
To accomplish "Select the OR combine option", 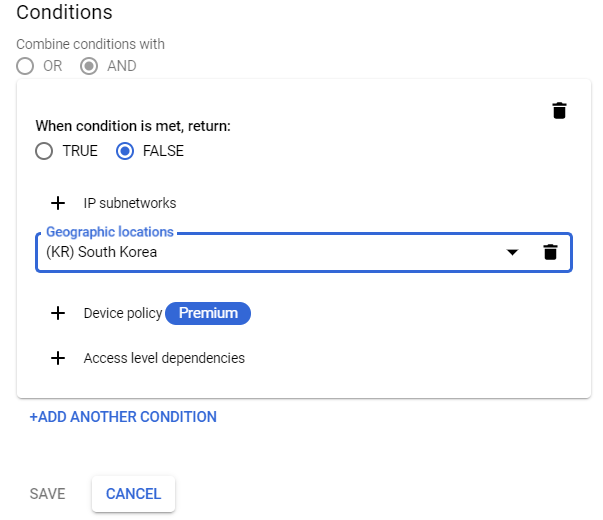I will (x=25, y=66).
